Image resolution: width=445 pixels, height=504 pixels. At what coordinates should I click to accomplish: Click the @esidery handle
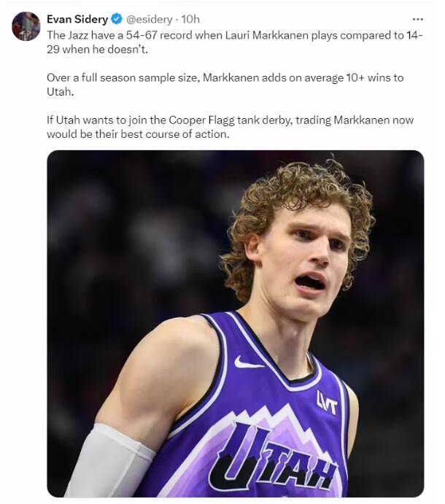pos(151,20)
